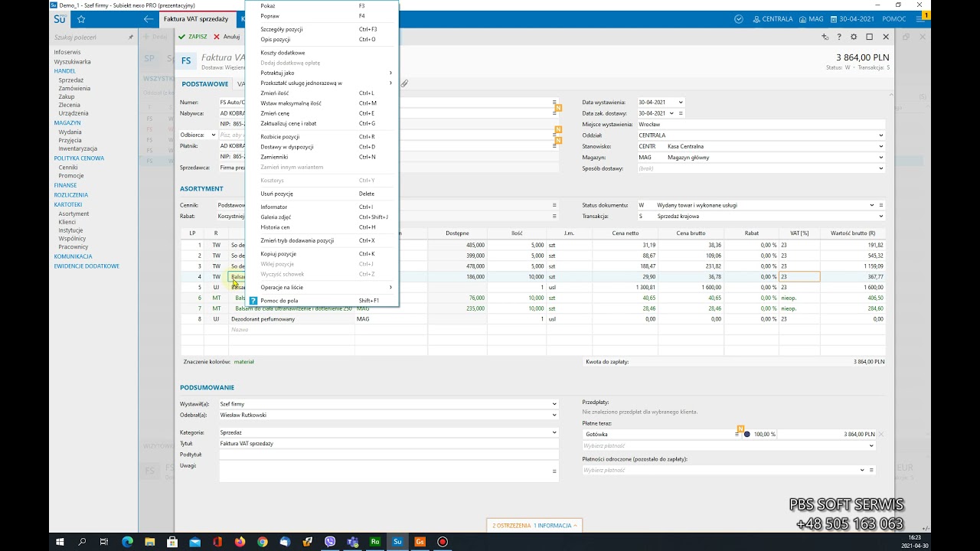The image size is (980, 551).
Task: Open Wystawił(a) Szef firmy dropdown
Action: [x=554, y=404]
